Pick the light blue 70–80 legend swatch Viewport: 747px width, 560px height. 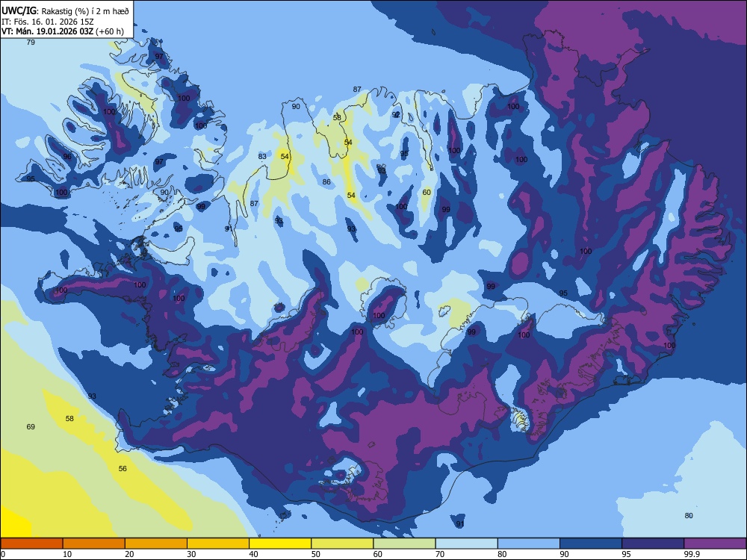pyautogui.click(x=466, y=544)
